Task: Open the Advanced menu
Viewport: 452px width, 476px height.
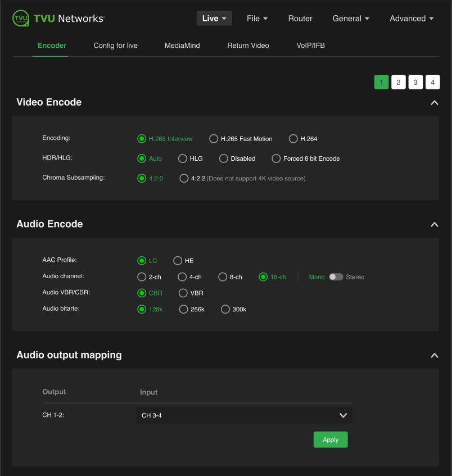Action: [x=411, y=18]
